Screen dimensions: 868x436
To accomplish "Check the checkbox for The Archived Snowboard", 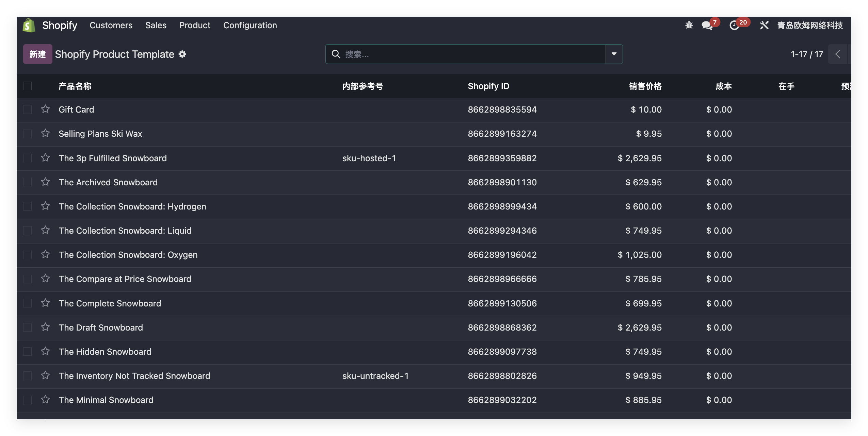I will [x=27, y=182].
